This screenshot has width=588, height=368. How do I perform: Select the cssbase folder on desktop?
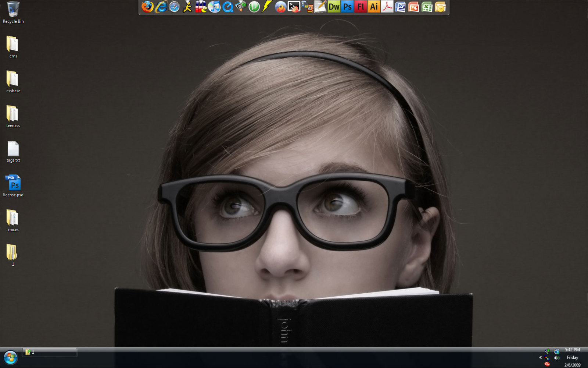click(x=13, y=81)
